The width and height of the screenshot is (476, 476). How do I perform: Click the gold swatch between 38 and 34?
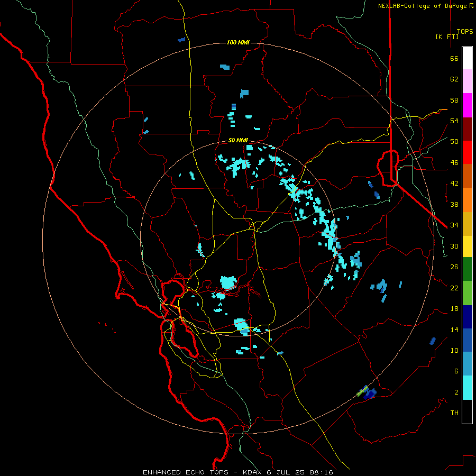[x=467, y=224]
